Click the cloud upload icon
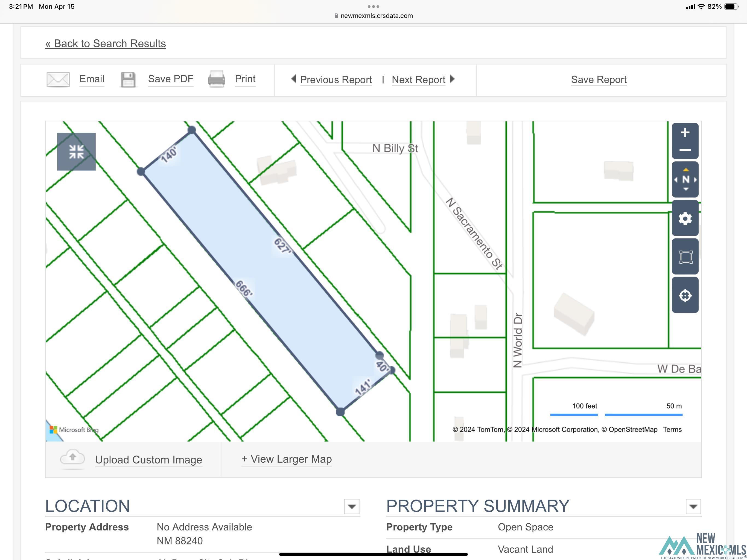The image size is (747, 560). [73, 458]
